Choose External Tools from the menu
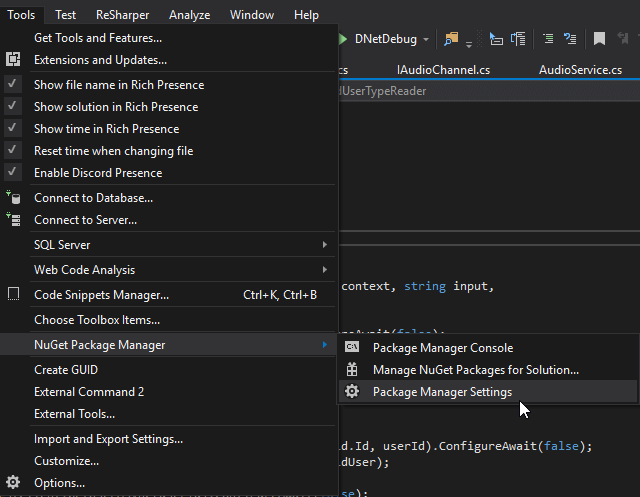The image size is (640, 497). point(74,414)
